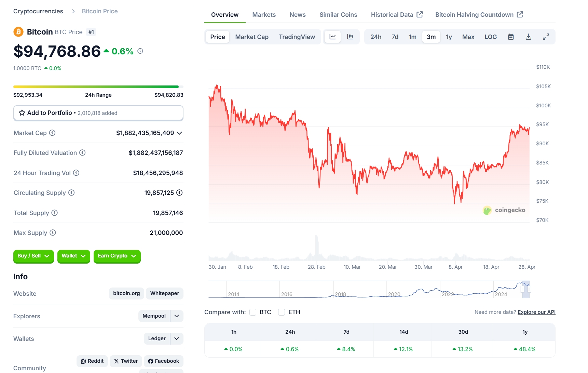This screenshot has width=588, height=373.
Task: Open the Overview tab
Action: [225, 15]
